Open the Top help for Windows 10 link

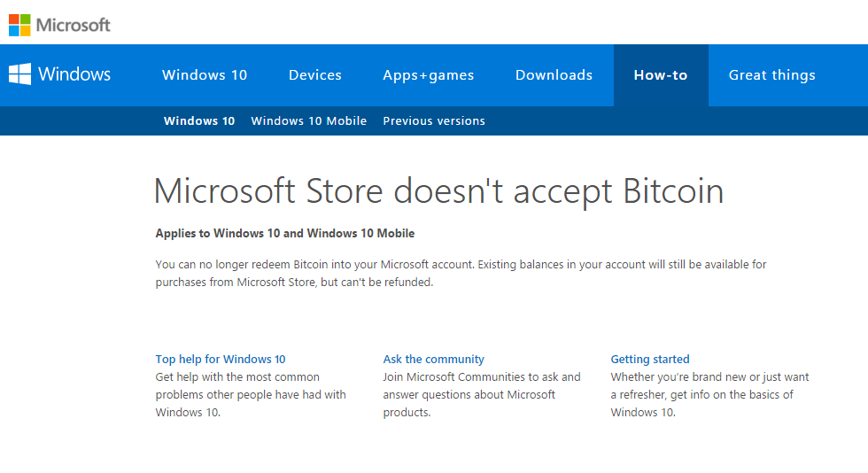tap(221, 360)
